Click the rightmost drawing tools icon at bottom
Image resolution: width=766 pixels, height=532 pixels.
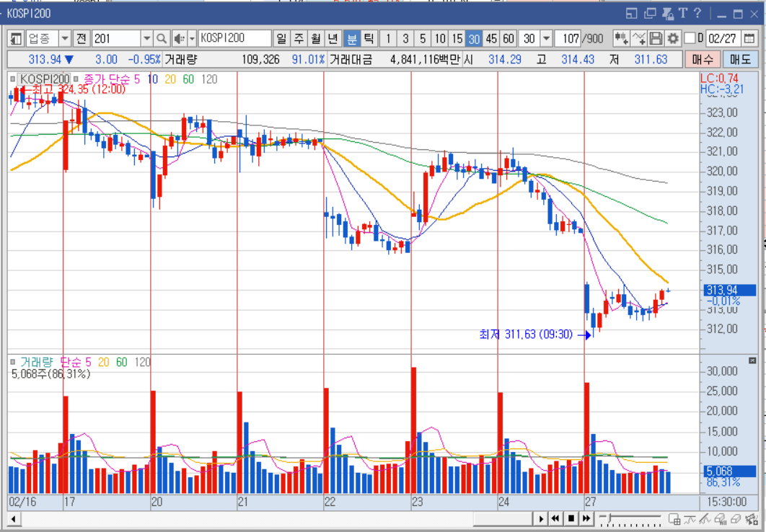pyautogui.click(x=752, y=519)
